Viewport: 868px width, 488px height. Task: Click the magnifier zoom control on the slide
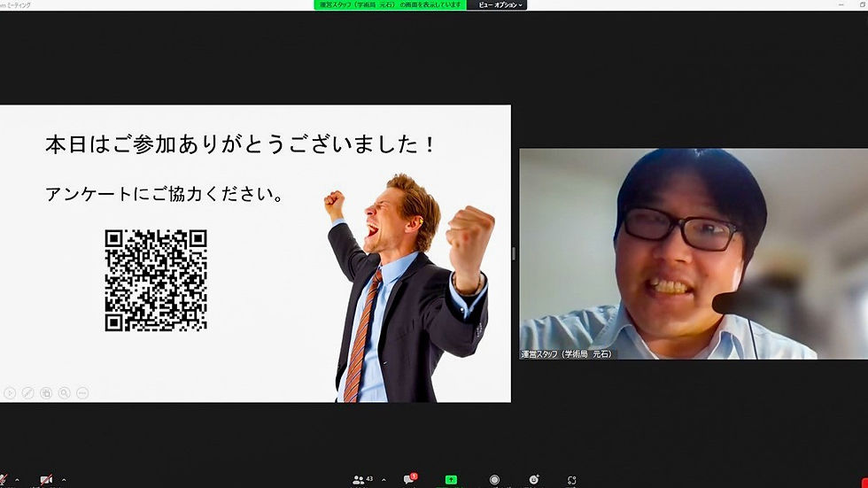point(64,393)
